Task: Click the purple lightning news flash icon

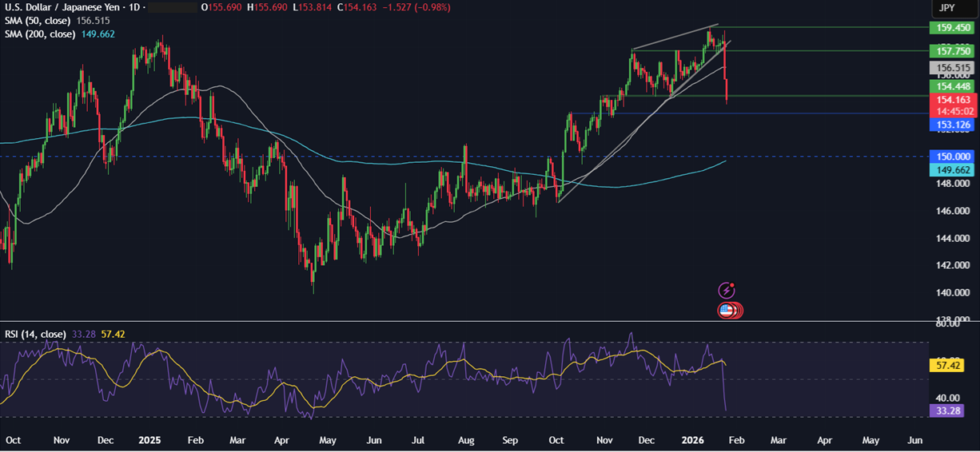Action: pos(727,291)
